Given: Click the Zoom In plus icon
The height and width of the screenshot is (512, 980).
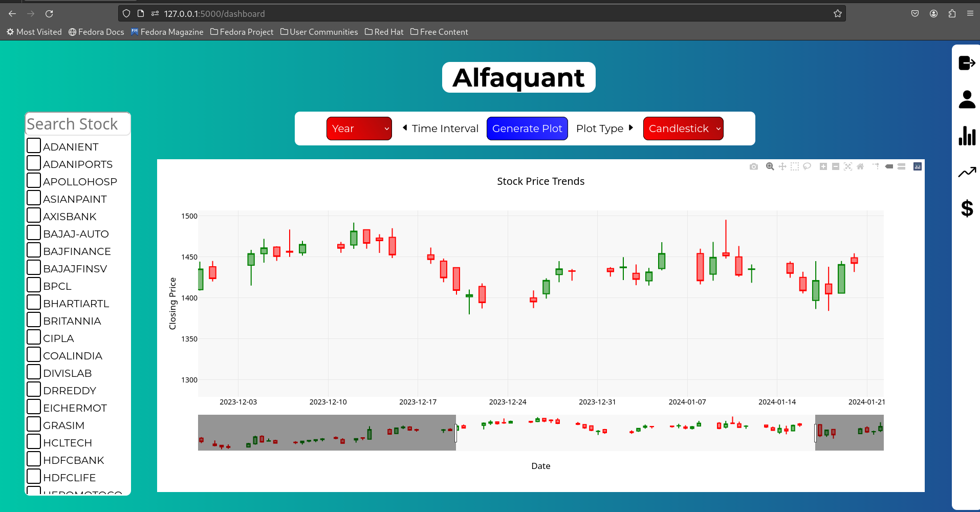Looking at the screenshot, I should point(823,166).
